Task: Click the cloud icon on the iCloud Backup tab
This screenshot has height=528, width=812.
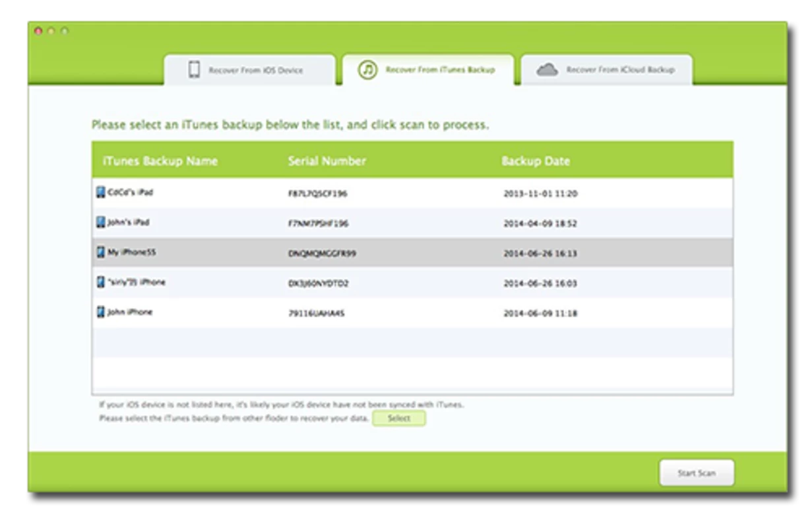Action: [547, 70]
